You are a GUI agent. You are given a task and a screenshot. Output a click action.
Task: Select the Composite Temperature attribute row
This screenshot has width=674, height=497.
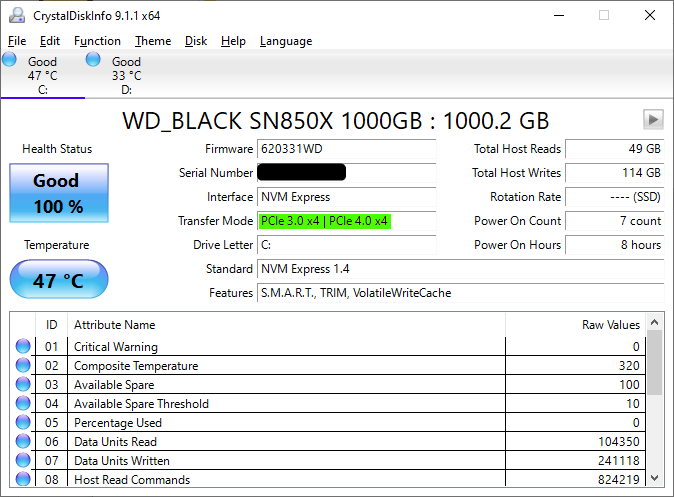(x=328, y=365)
